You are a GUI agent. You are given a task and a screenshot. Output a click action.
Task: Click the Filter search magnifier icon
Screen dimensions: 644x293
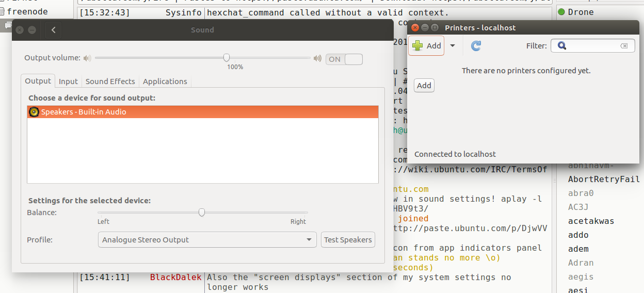pyautogui.click(x=562, y=46)
